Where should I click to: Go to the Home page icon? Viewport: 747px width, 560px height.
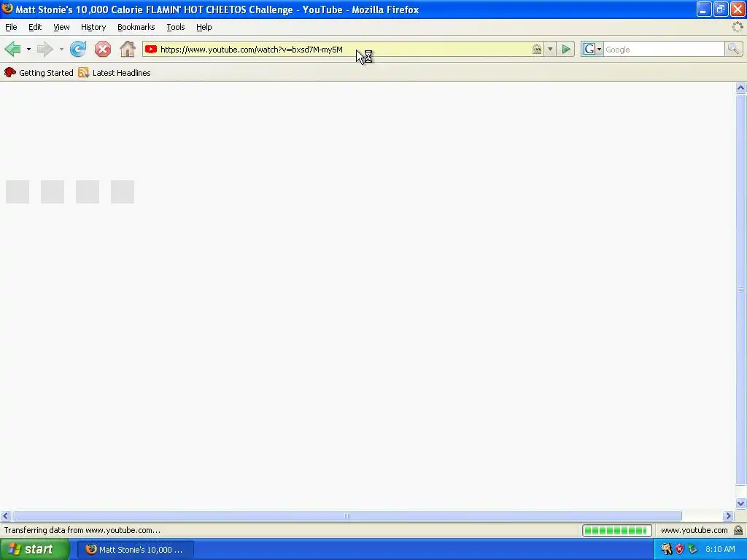pos(127,49)
